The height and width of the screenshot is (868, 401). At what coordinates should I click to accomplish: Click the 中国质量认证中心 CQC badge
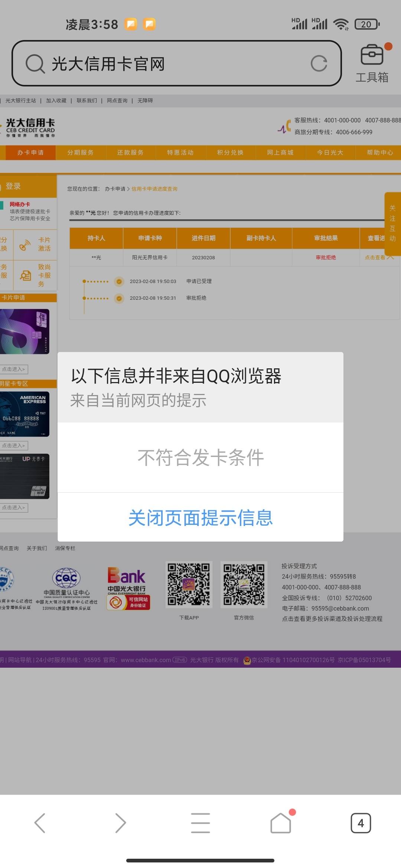click(x=66, y=589)
